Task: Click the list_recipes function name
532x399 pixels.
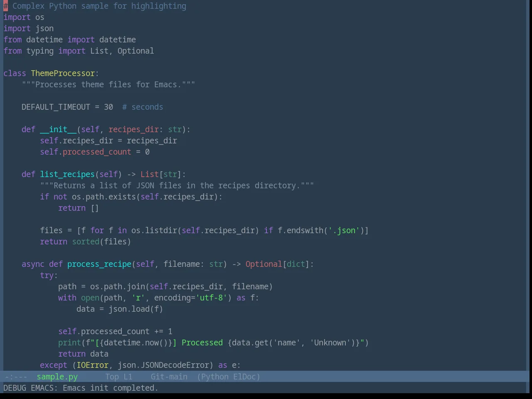Action: [67, 174]
